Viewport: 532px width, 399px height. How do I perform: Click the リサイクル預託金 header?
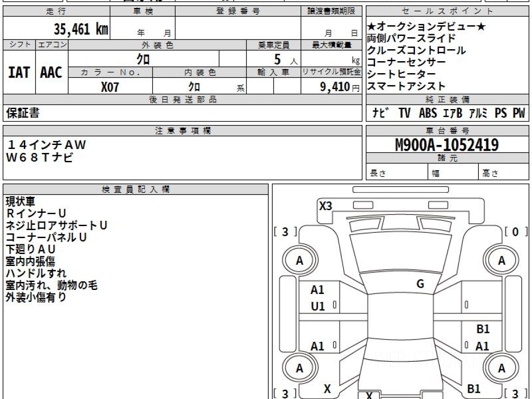pos(331,72)
